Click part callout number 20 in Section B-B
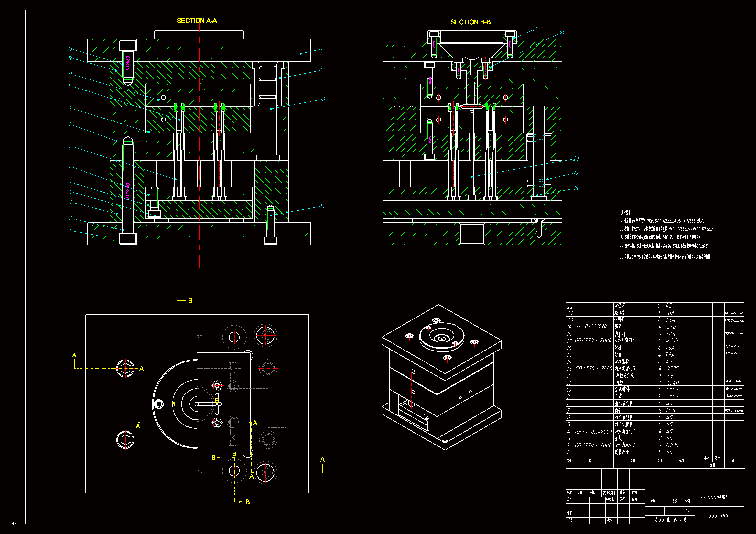Screen dimensions: 756x534 tap(576, 159)
